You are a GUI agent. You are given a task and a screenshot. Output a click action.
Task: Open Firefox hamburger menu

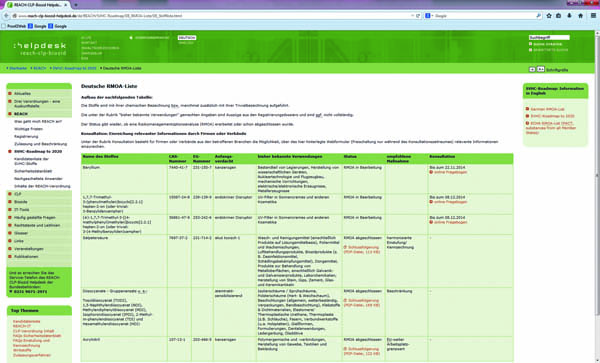click(593, 16)
